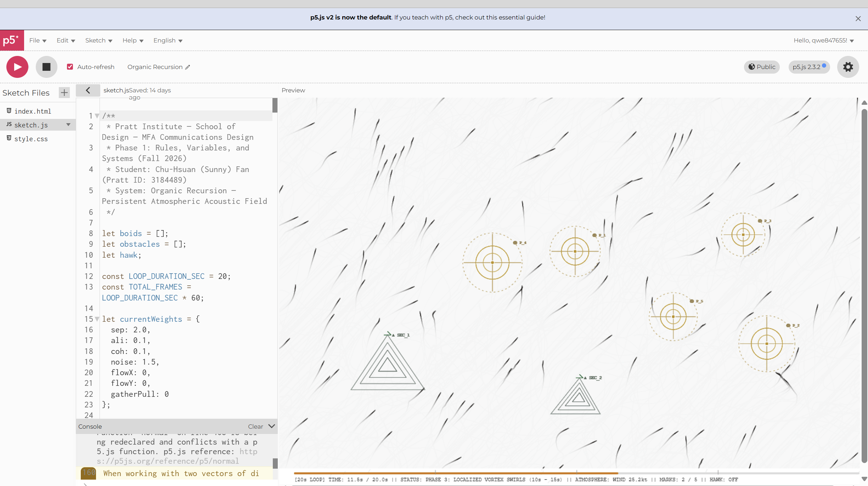Collapse the Console panel chevron

pos(271,426)
